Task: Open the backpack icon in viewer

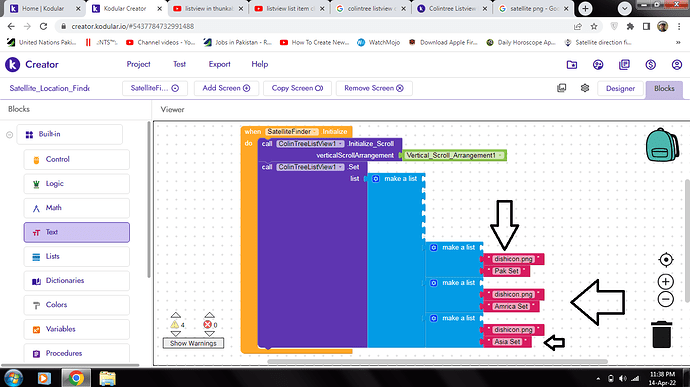Action: tap(662, 145)
